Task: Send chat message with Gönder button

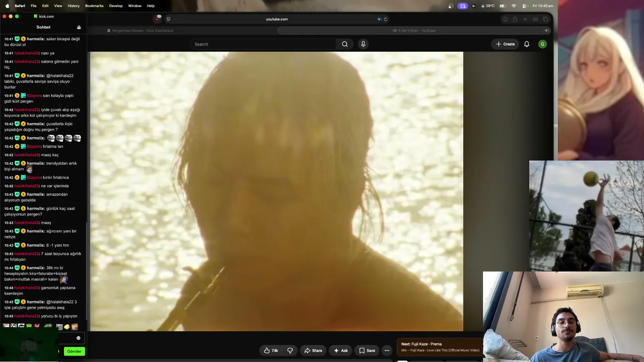Action: (74, 351)
